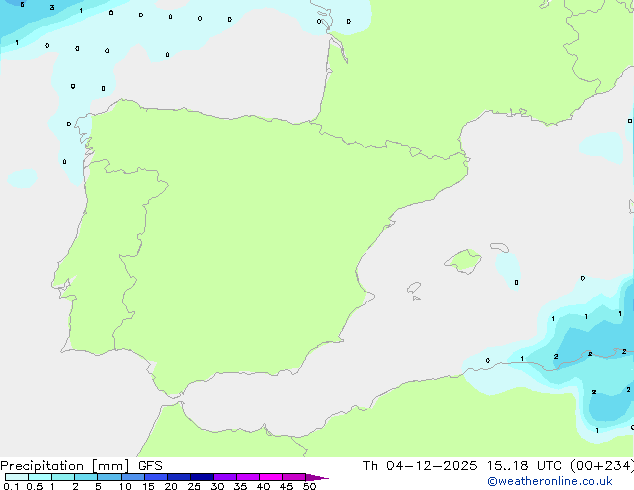Click the arrow tip above 50 on legend
Image resolution: width=634 pixels, height=490 pixels.
pos(317,477)
